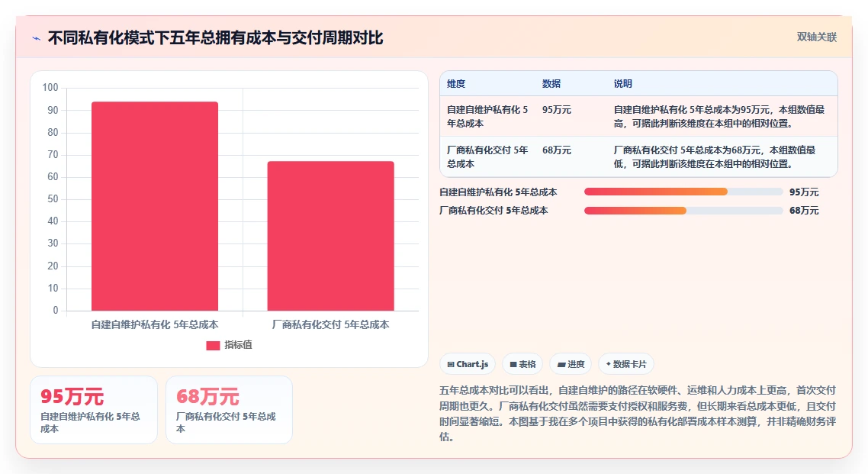Click the 95万元 value beside progress bar
Viewport: 868px width, 474px height.
point(804,192)
